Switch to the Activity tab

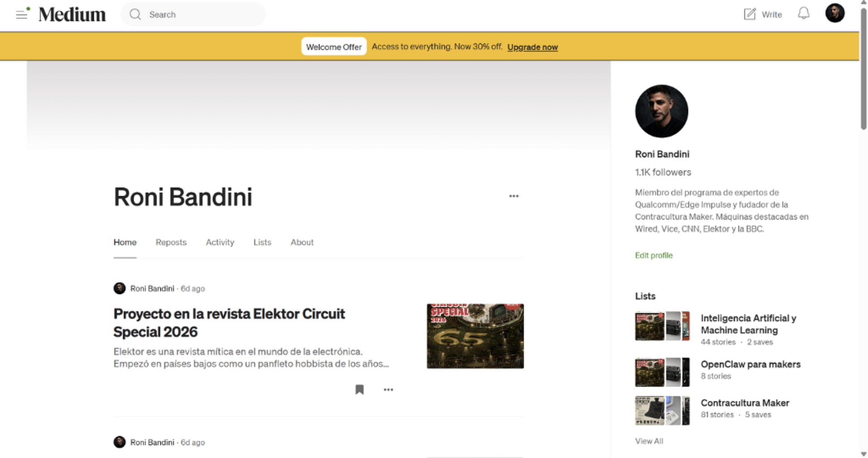point(220,242)
